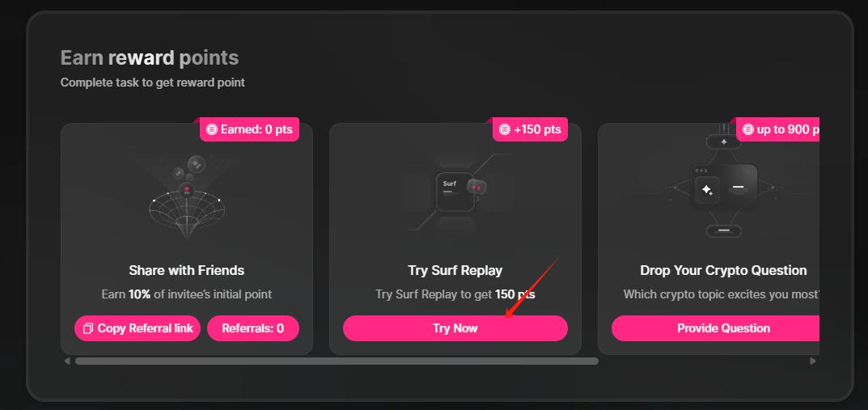Click the horizontal scrollbar thumb under the cards
This screenshot has height=410, width=868.
coord(337,361)
